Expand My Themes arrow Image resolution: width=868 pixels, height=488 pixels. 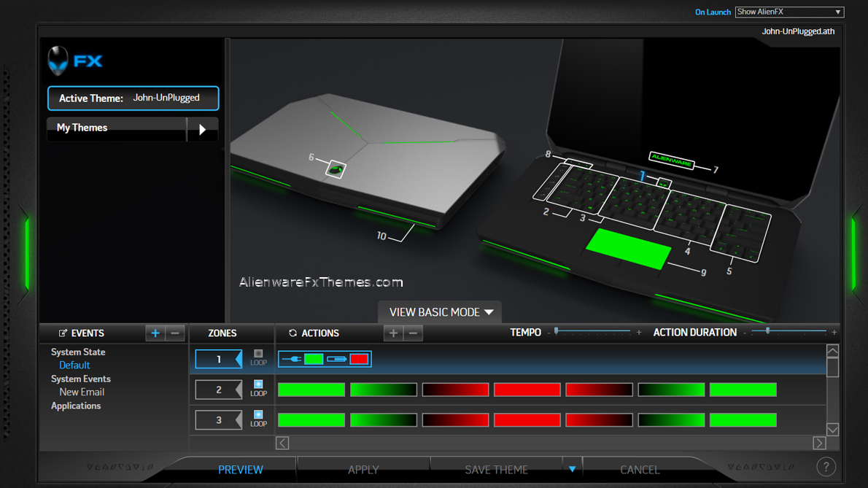[x=203, y=129]
